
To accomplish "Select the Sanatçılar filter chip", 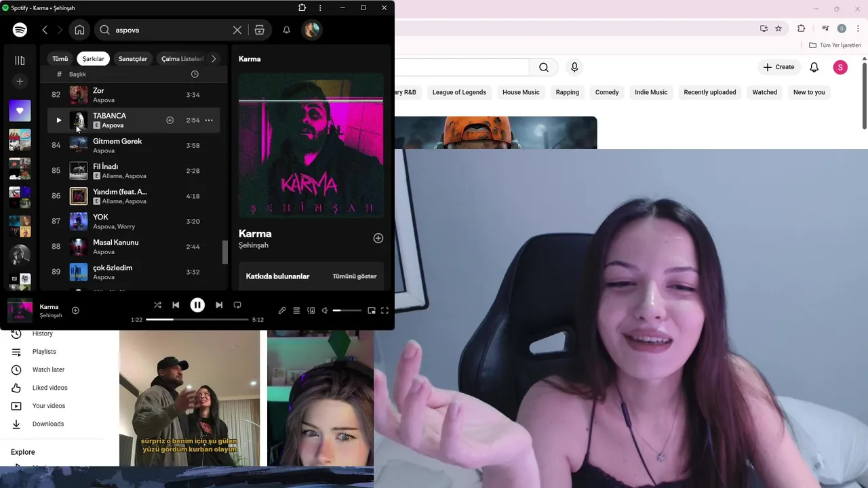I will click(133, 59).
